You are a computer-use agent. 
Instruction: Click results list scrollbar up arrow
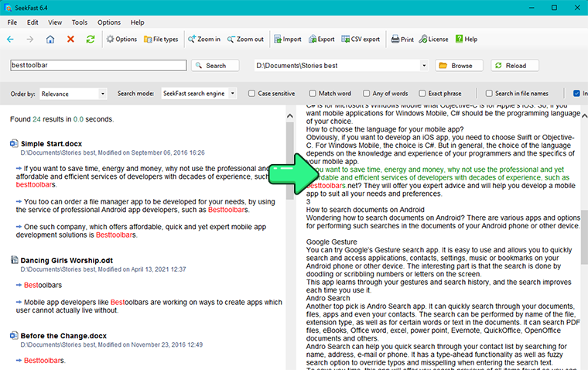[290, 116]
